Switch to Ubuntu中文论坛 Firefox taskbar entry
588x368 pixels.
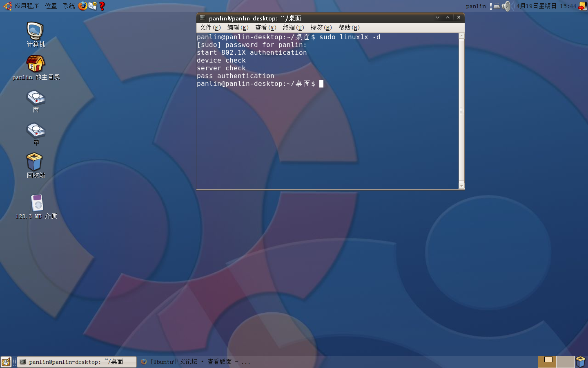(196, 362)
